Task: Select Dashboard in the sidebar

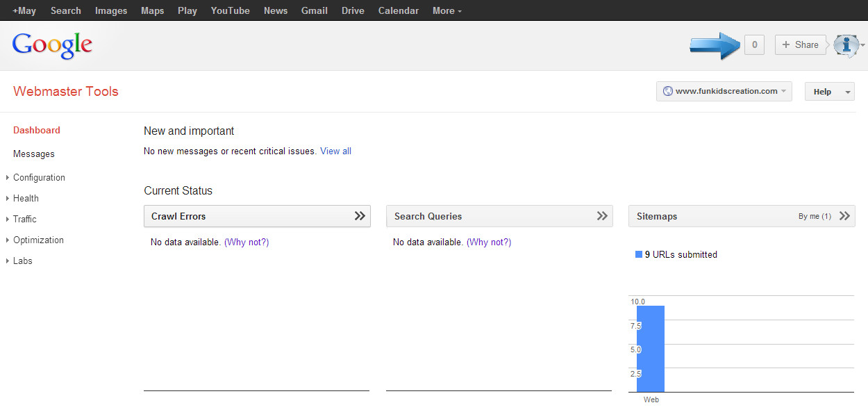Action: click(37, 130)
